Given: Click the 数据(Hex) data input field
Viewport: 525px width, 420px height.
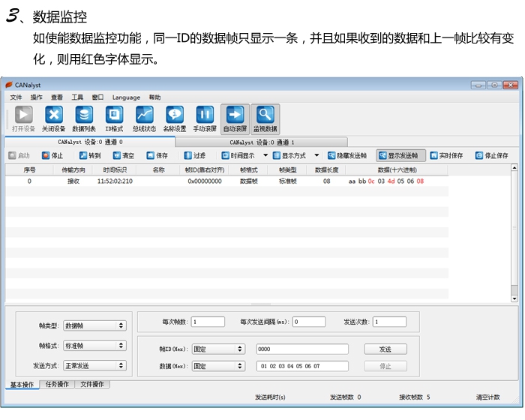Looking at the screenshot, I should pyautogui.click(x=302, y=366).
